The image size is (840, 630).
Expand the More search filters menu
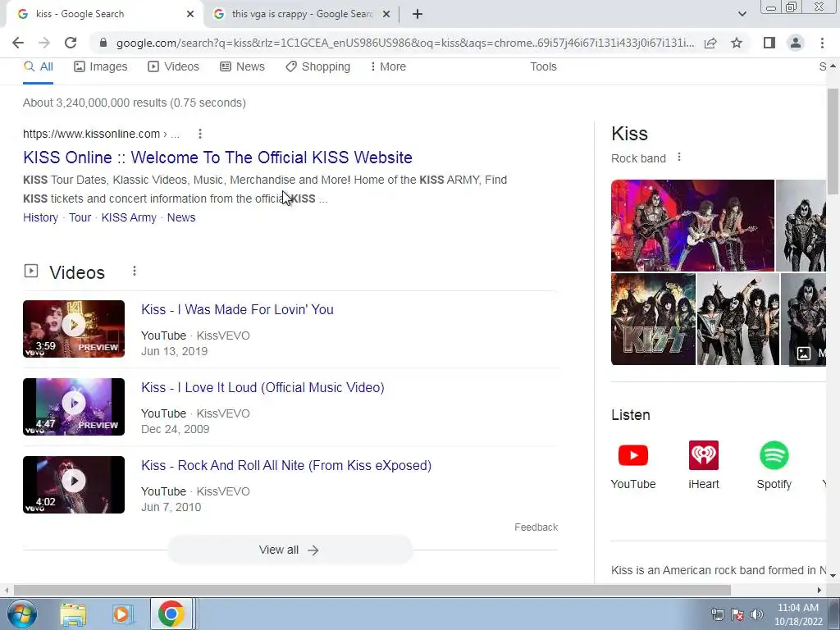pyautogui.click(x=388, y=67)
